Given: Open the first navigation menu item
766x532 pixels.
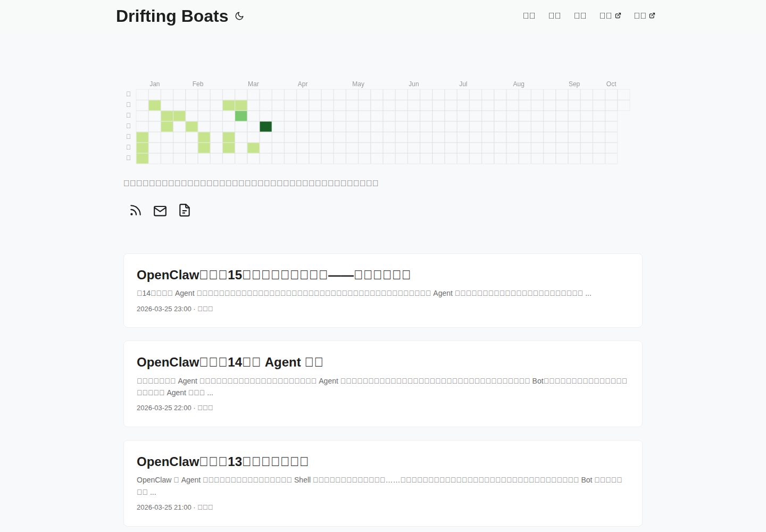Looking at the screenshot, I should point(529,16).
